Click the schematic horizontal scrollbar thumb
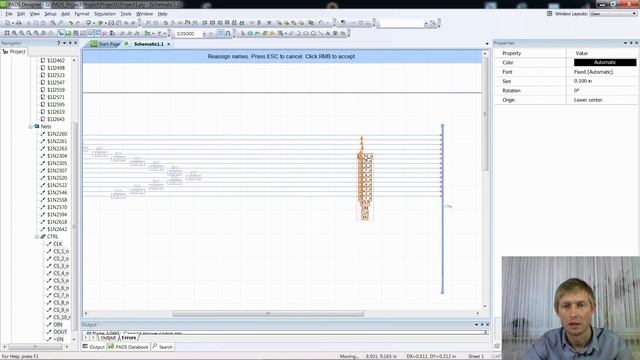 coord(268,314)
